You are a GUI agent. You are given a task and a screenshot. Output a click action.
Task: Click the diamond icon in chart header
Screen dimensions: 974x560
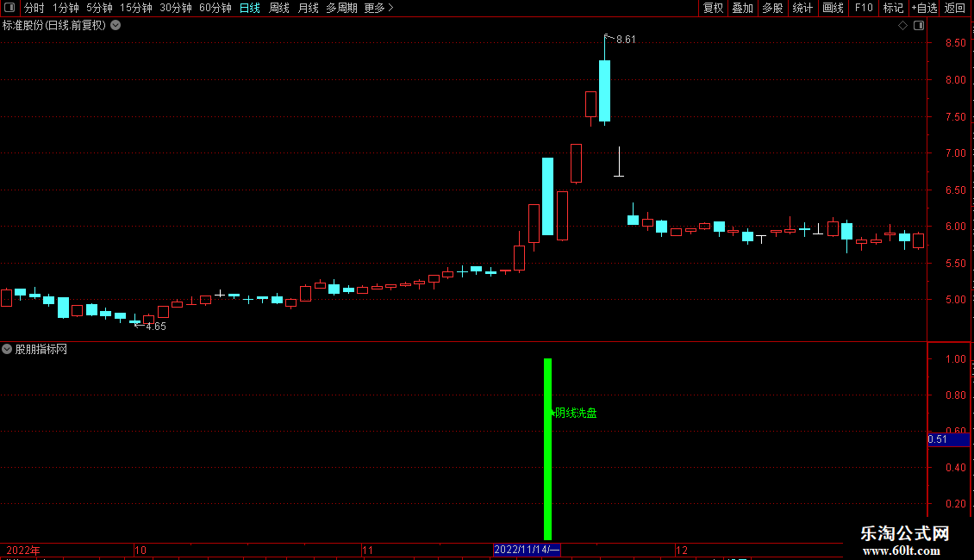click(902, 26)
